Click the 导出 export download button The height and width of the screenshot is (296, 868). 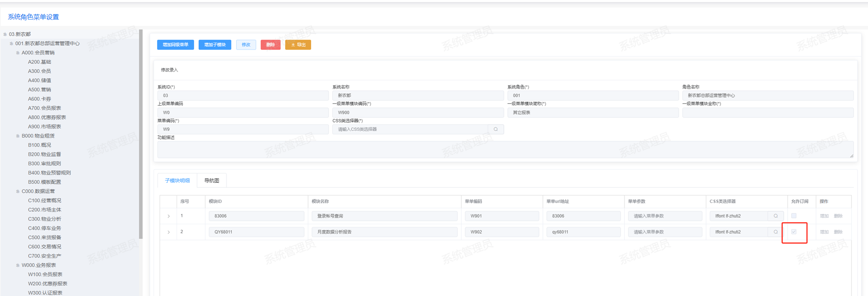(x=298, y=45)
